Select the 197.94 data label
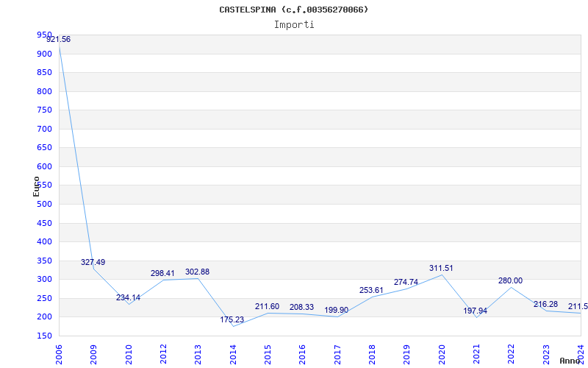Screen dimensions: 588x368 coord(475,311)
